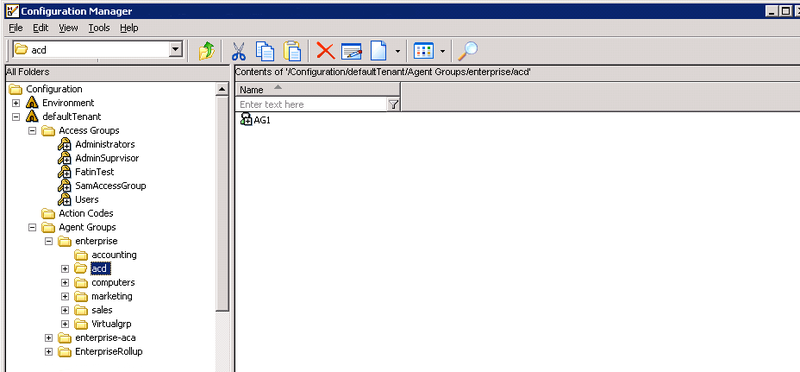Click the defaultTenant warning-style icon

tap(32, 116)
